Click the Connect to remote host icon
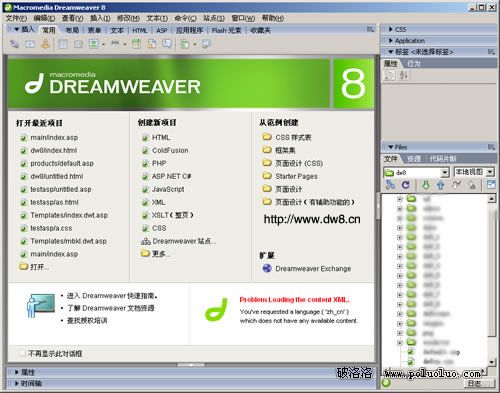This screenshot has height=393, width=500. pos(390,184)
